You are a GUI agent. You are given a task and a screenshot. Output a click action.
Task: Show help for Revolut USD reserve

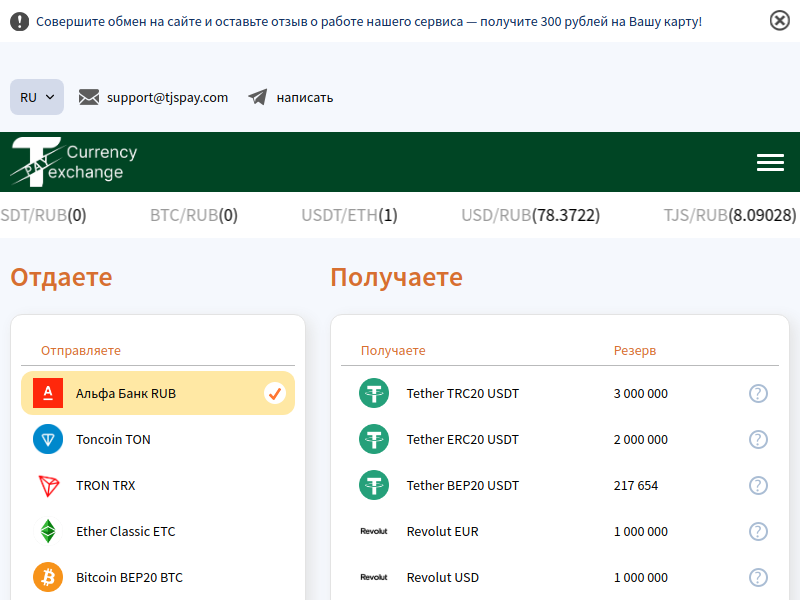tap(758, 577)
